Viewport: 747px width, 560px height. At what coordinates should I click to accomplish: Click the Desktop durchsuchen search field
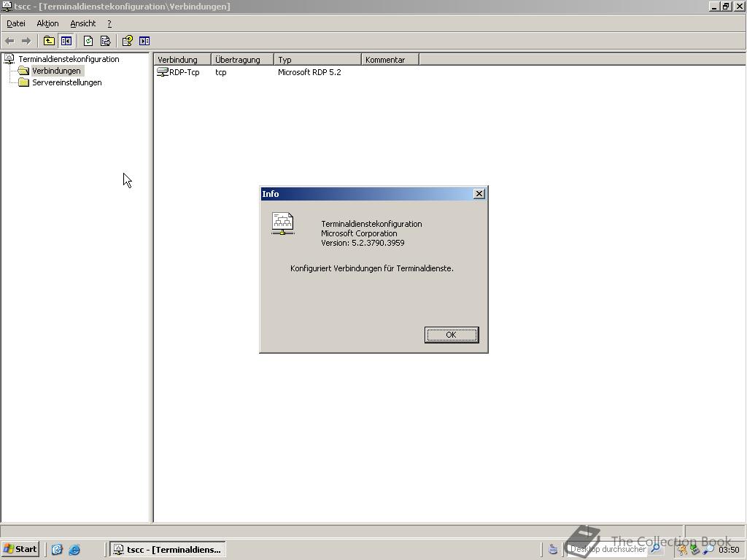tap(608, 549)
